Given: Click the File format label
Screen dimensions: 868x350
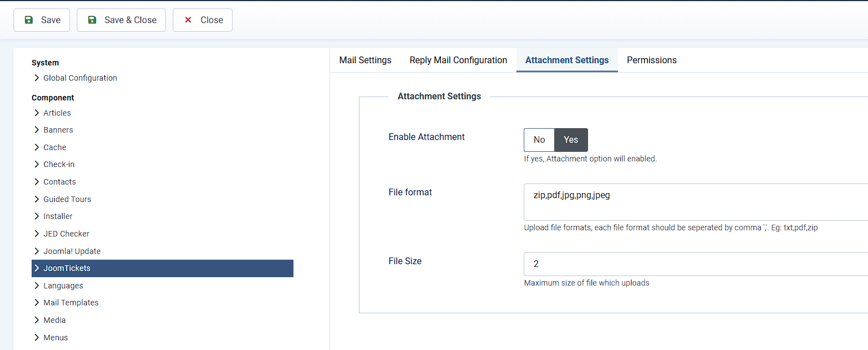Looking at the screenshot, I should coord(410,192).
